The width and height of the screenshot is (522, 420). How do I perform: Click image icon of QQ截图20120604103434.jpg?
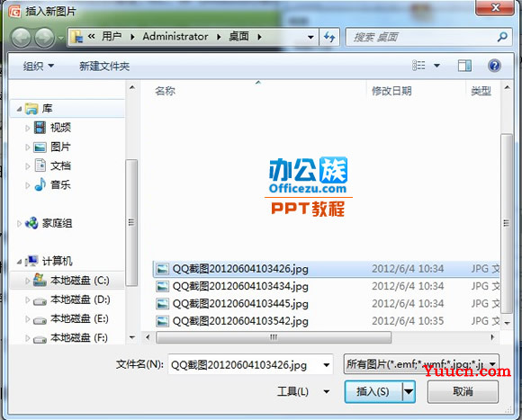click(162, 286)
